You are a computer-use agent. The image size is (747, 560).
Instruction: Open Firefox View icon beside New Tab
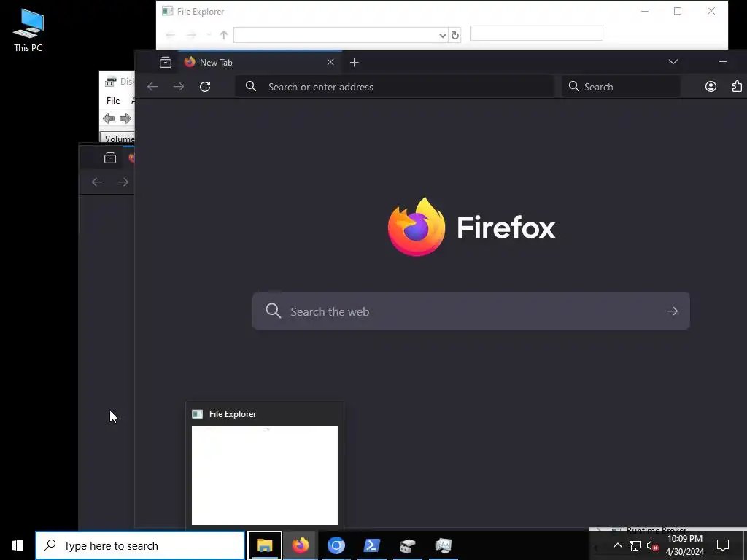(x=166, y=63)
